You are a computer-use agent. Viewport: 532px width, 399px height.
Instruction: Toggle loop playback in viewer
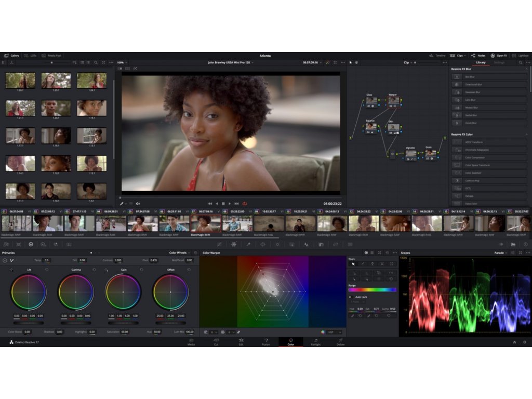click(x=244, y=204)
